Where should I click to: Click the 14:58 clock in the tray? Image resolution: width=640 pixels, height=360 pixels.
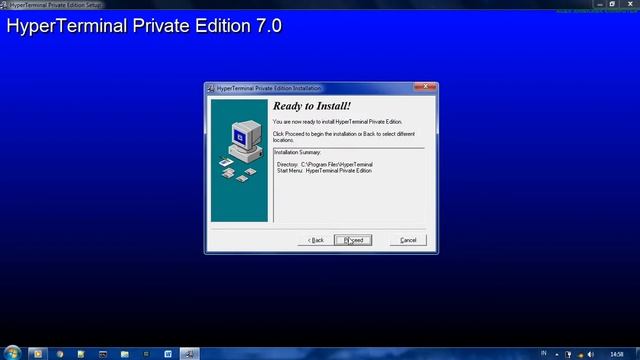(617, 354)
